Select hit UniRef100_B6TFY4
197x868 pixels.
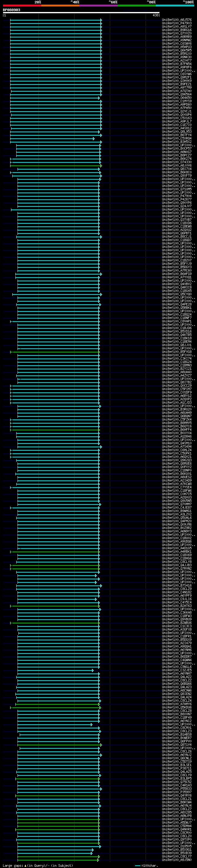(177, 135)
